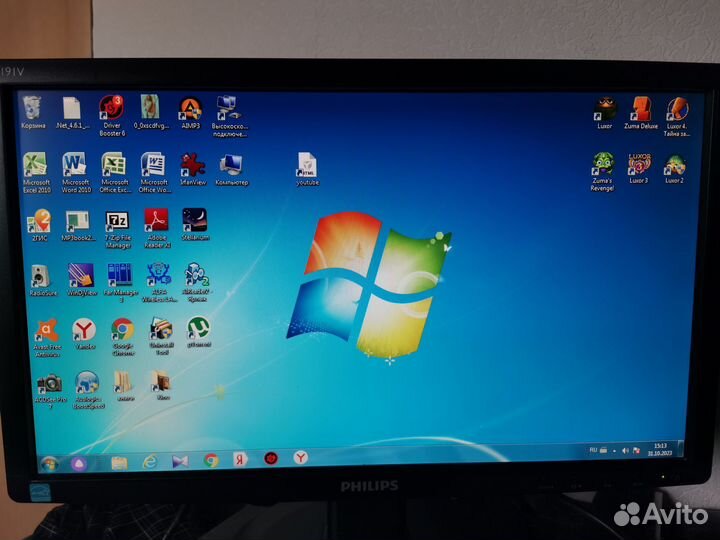The width and height of the screenshot is (720, 540).
Task: Launch Far Manager 3 shortcut
Action: [120, 283]
